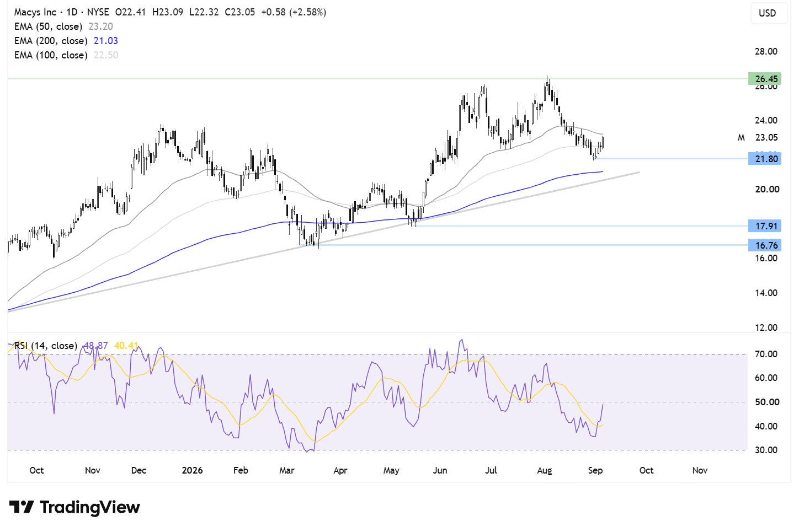Screen dimensions: 799x532
Task: Click the Jul label on time axis
Action: [x=491, y=471]
